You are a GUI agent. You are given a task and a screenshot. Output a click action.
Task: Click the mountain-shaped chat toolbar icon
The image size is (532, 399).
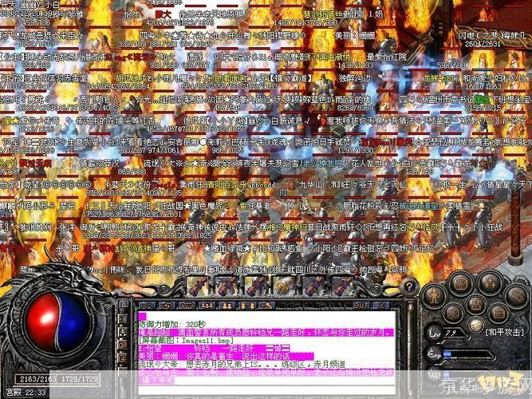click(x=148, y=306)
